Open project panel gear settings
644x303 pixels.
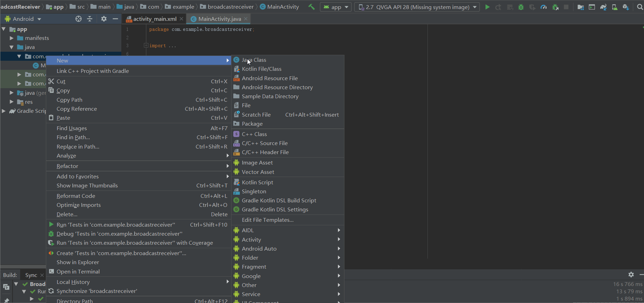[x=104, y=19]
